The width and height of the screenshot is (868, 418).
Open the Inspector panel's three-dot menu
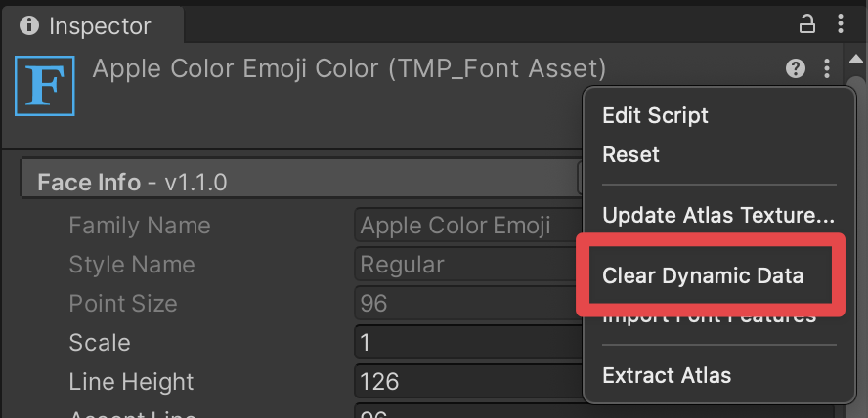click(840, 24)
